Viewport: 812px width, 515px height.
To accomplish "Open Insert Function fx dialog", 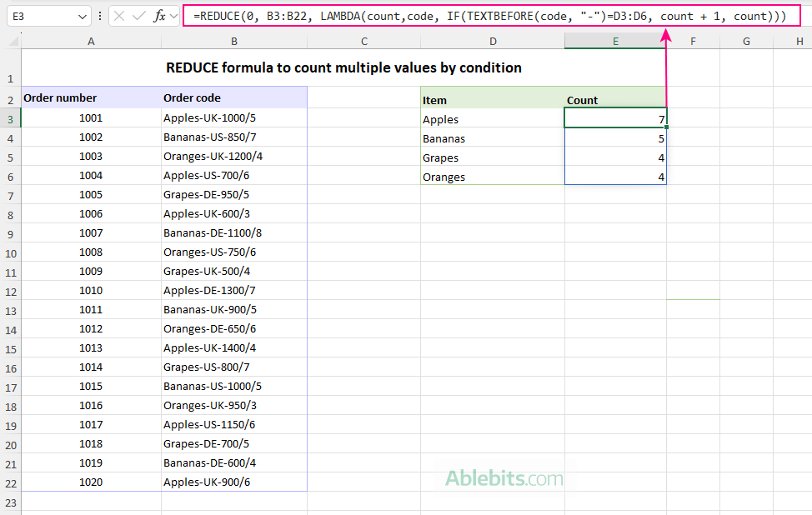I will pos(159,16).
